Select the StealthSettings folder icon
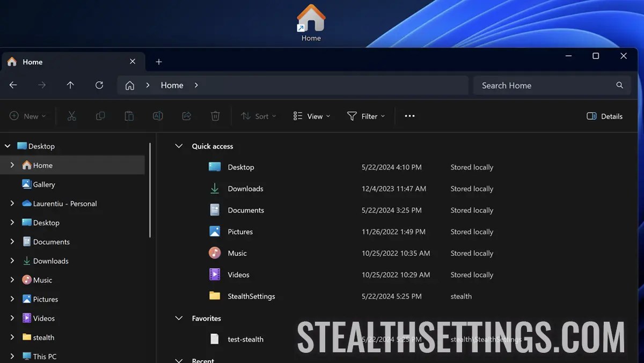 click(215, 296)
